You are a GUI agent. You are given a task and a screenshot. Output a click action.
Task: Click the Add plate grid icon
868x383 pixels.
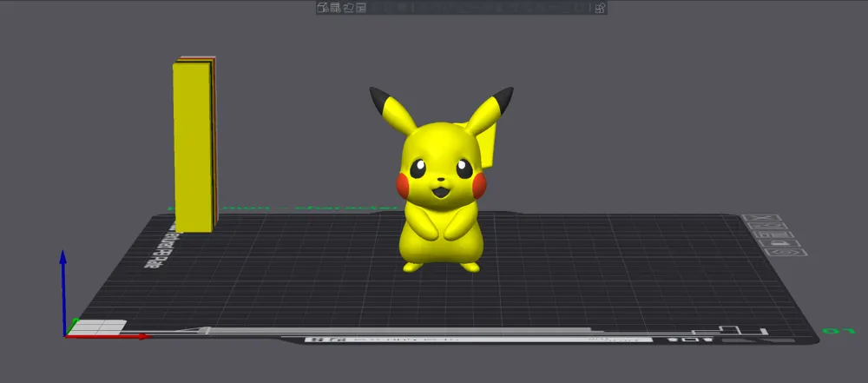coord(335,8)
